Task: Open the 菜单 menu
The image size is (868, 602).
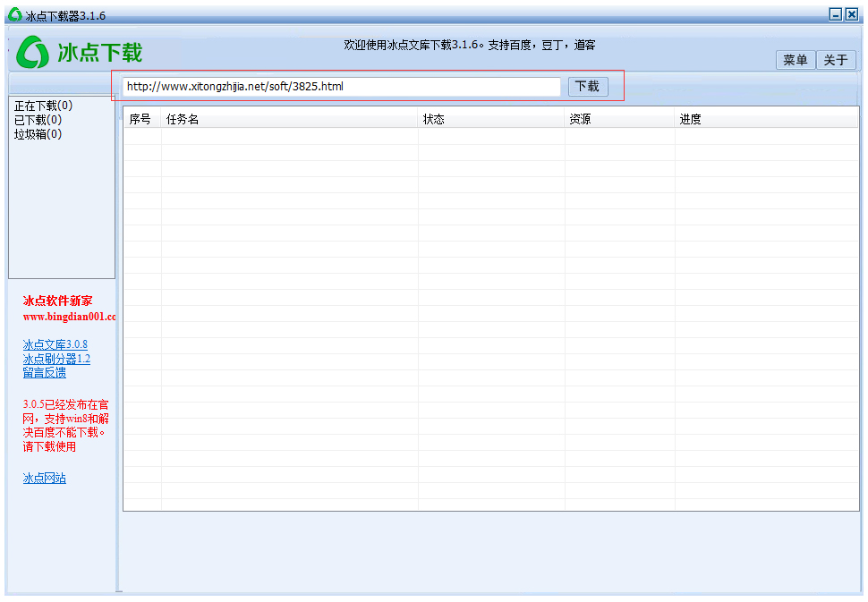Action: [795, 60]
